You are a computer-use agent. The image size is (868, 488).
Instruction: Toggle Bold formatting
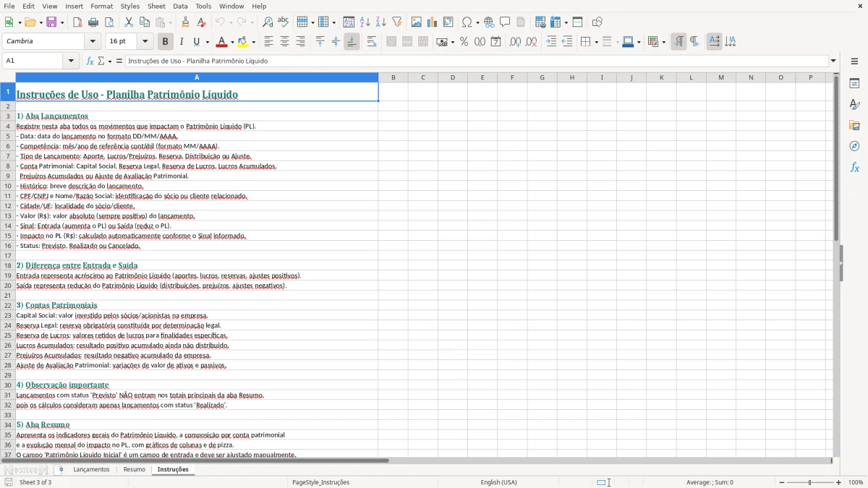[166, 42]
